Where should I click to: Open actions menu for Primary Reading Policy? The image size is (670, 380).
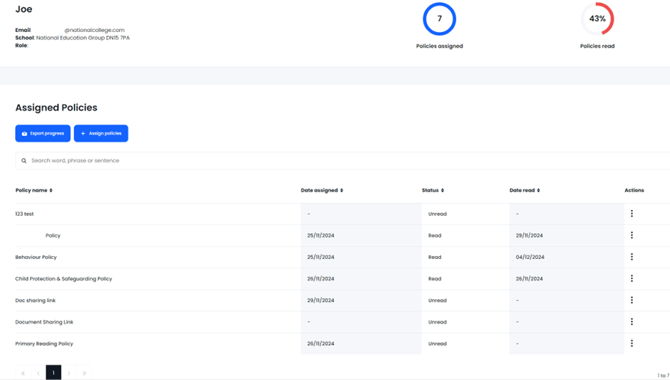pos(632,343)
